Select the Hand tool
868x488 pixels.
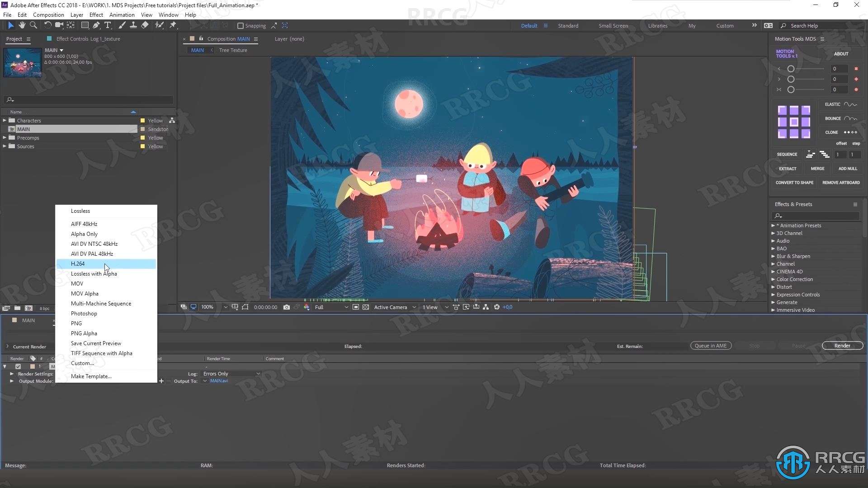click(x=22, y=25)
